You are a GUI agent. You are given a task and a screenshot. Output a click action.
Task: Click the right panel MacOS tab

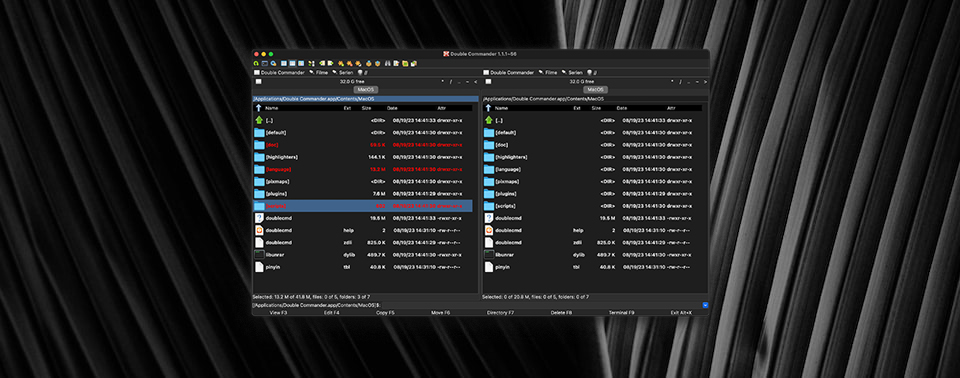[595, 89]
